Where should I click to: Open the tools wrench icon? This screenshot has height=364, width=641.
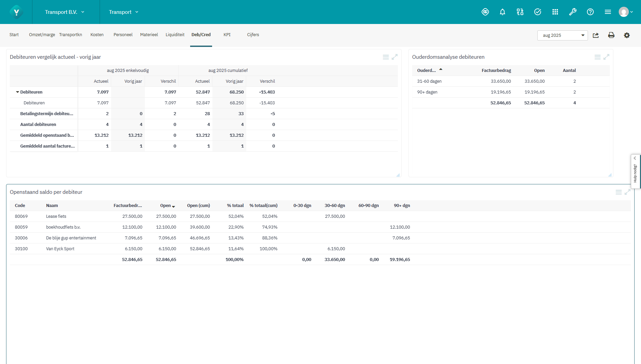coord(573,12)
